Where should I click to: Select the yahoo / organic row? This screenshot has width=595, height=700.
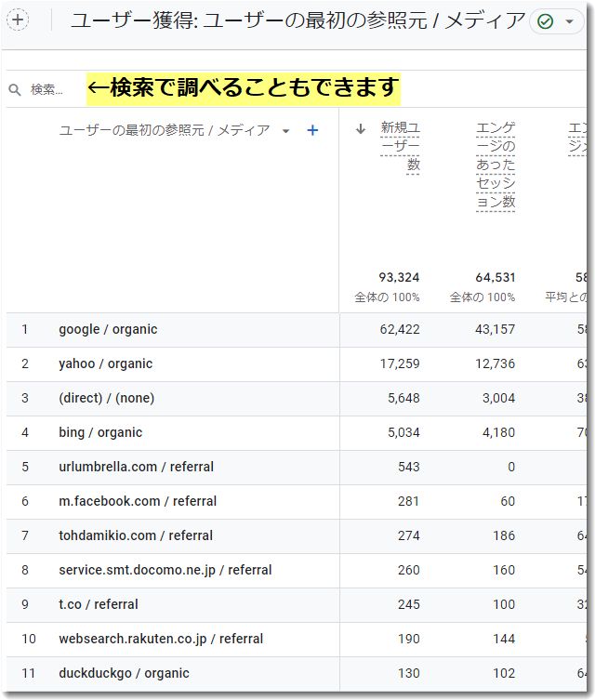[x=105, y=363]
